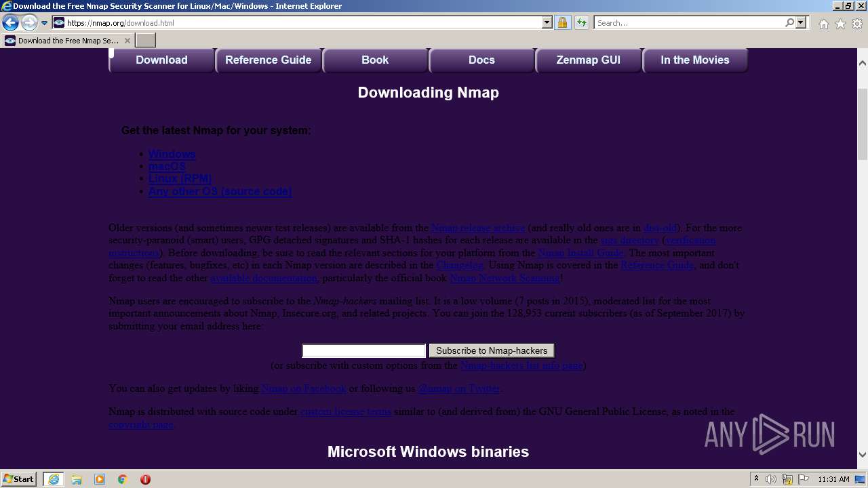Open the Reference Guide navigation tab
Image resolution: width=868 pixels, height=488 pixels.
269,60
